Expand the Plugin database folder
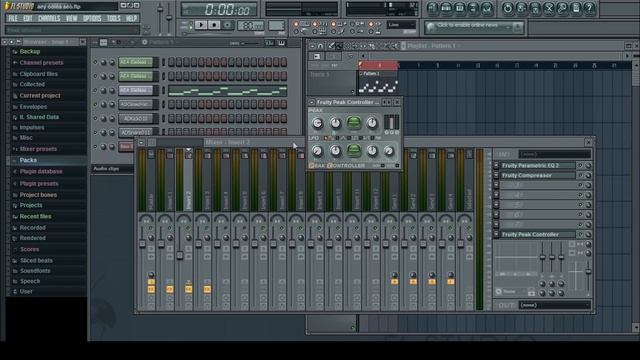The width and height of the screenshot is (640, 360). pyautogui.click(x=41, y=172)
